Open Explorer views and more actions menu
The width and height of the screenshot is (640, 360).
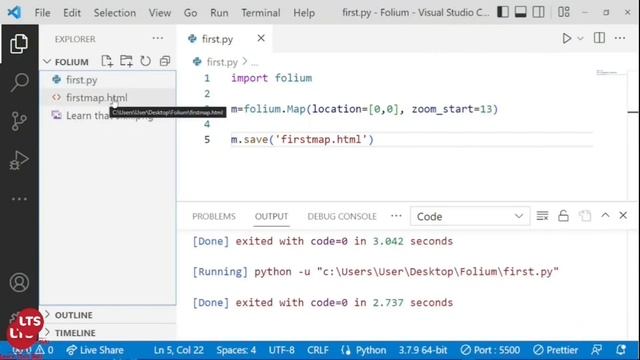coord(158,38)
